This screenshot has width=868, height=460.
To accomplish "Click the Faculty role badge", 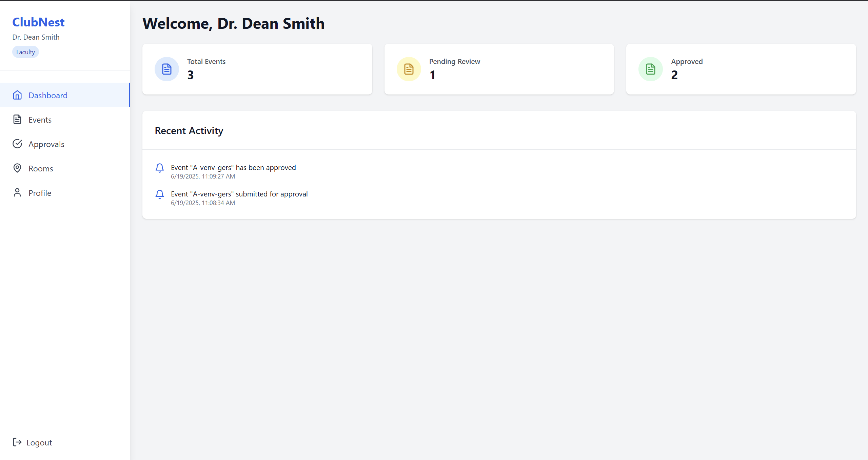I will pos(25,52).
